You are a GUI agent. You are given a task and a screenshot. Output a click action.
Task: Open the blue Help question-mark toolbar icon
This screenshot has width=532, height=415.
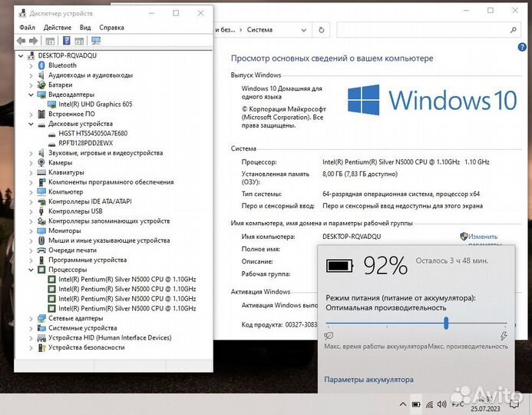[67, 41]
